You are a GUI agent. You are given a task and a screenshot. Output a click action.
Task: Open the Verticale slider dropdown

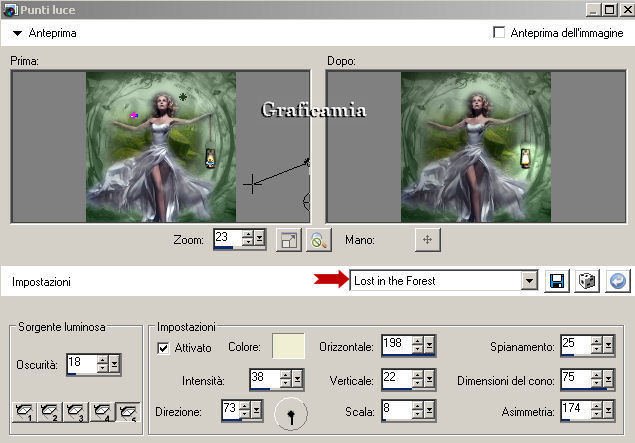(x=429, y=379)
